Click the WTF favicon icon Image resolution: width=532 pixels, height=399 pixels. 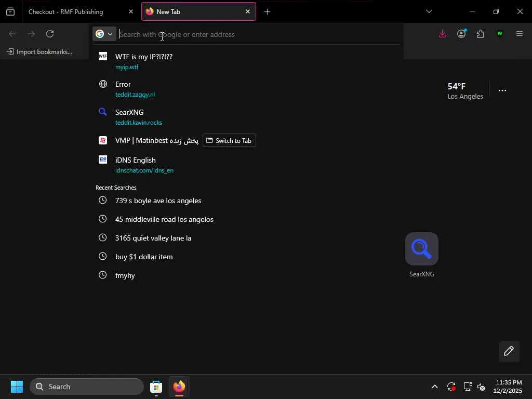click(x=103, y=56)
